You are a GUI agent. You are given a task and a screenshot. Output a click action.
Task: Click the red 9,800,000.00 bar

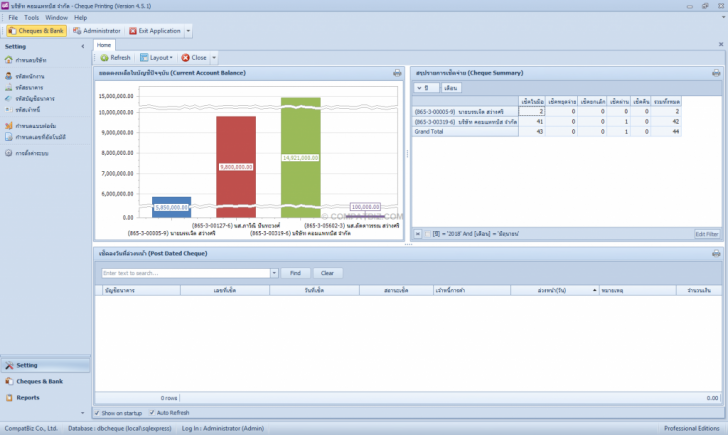pos(236,167)
